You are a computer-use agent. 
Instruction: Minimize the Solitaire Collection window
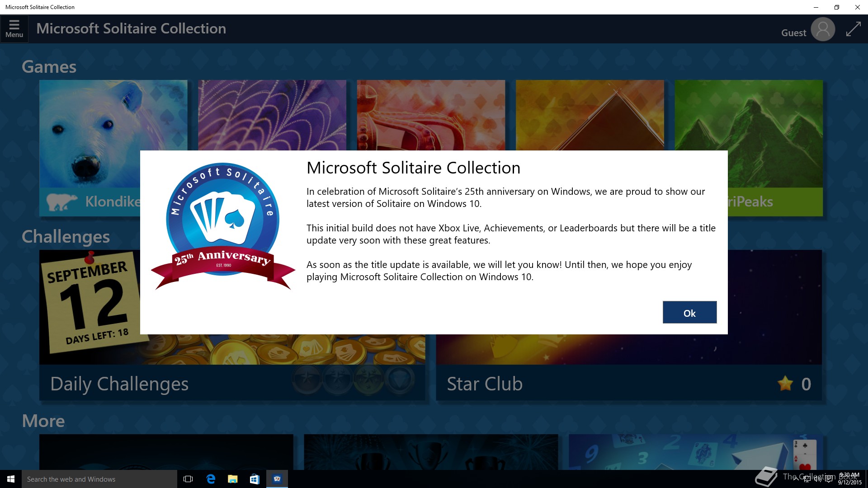coord(816,7)
